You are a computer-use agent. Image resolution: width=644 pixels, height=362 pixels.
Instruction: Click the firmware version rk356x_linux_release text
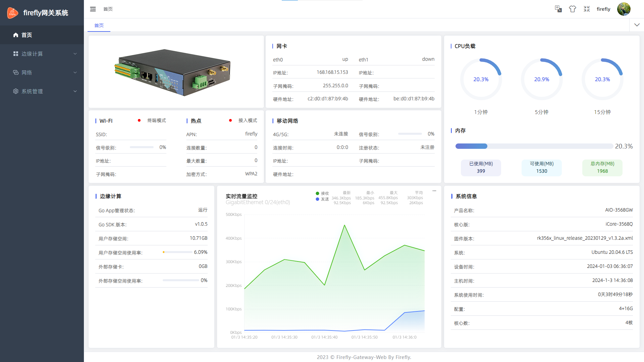[x=585, y=238]
